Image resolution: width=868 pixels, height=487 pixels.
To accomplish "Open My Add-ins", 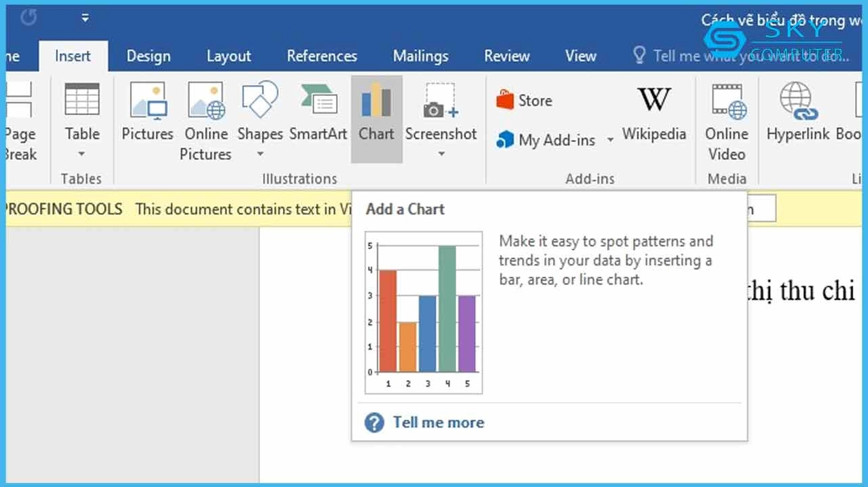I will pos(548,140).
